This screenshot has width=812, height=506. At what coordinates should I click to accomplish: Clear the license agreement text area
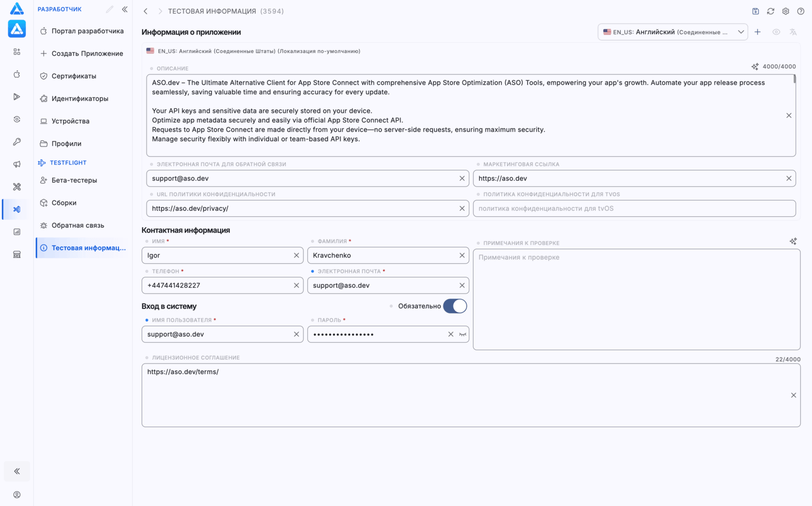793,396
